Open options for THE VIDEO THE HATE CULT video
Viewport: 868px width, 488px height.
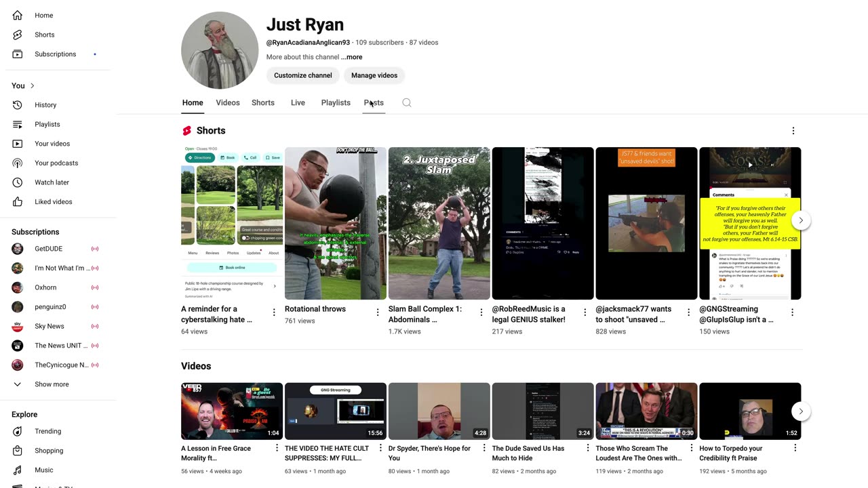[380, 448]
